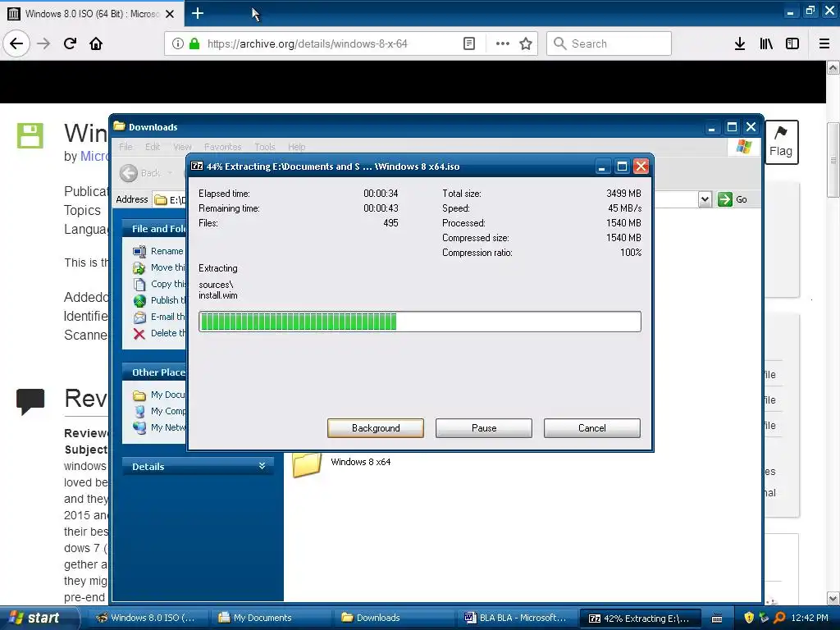Click the 7-Zip icon in extraction title bar
The width and height of the screenshot is (840, 630).
pos(197,166)
